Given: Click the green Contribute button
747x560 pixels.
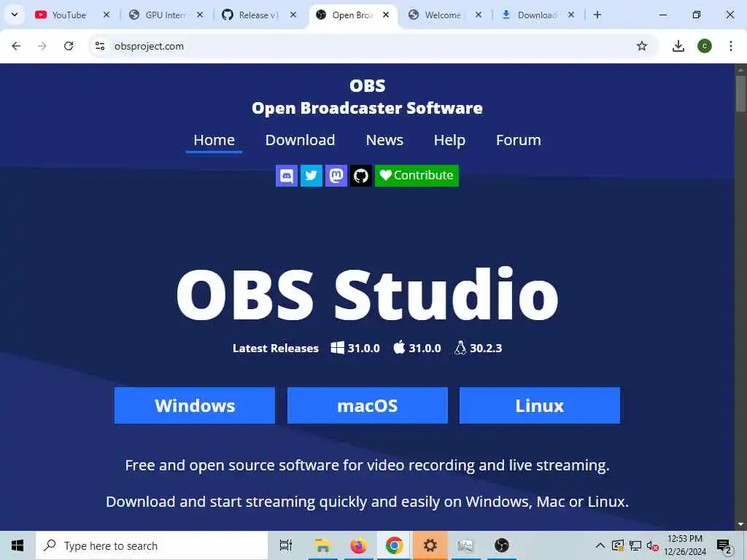Looking at the screenshot, I should (x=417, y=176).
